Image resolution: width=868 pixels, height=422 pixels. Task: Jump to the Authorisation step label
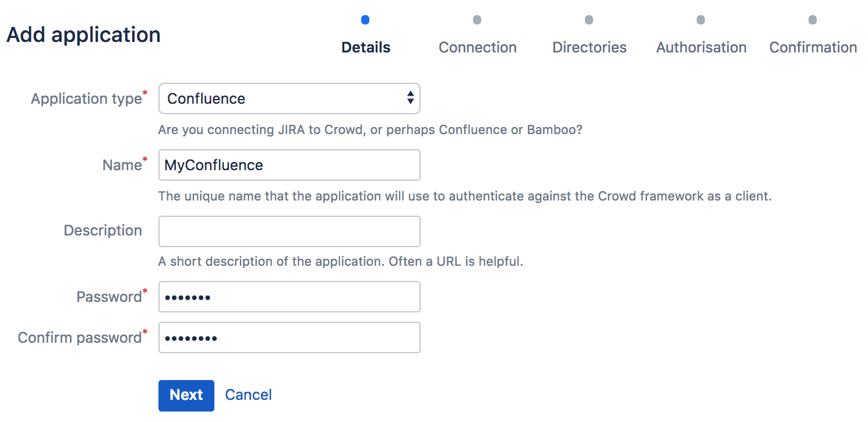(701, 47)
